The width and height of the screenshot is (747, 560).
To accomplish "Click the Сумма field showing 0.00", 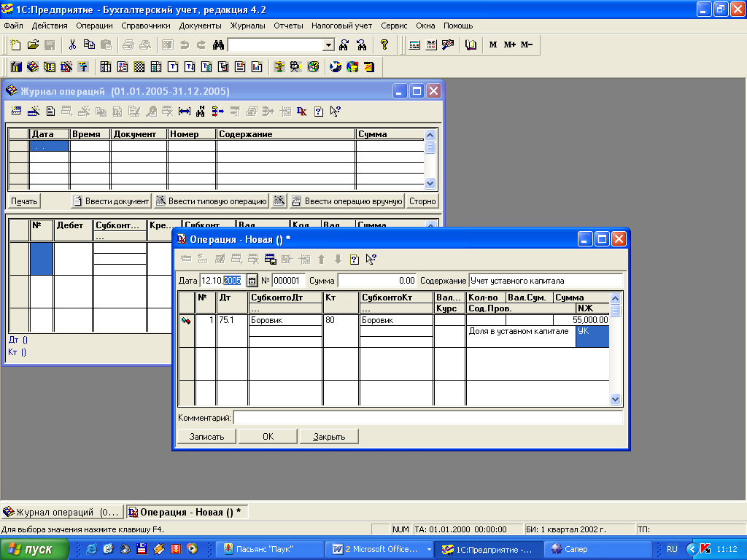I will click(x=377, y=281).
